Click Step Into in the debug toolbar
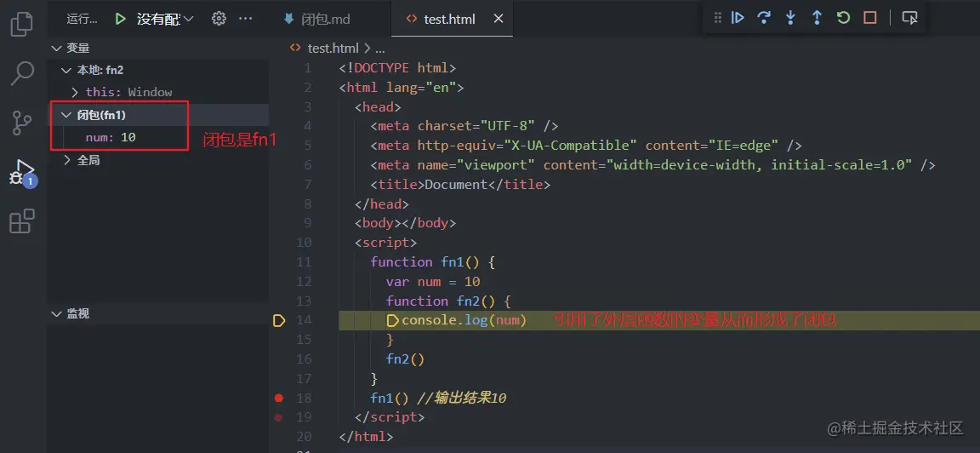This screenshot has width=980, height=453. point(790,18)
